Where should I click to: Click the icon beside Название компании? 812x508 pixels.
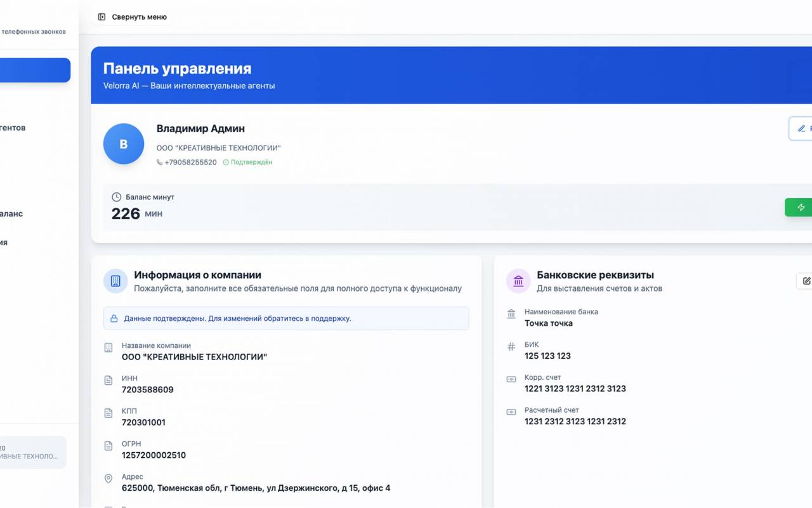tap(108, 347)
